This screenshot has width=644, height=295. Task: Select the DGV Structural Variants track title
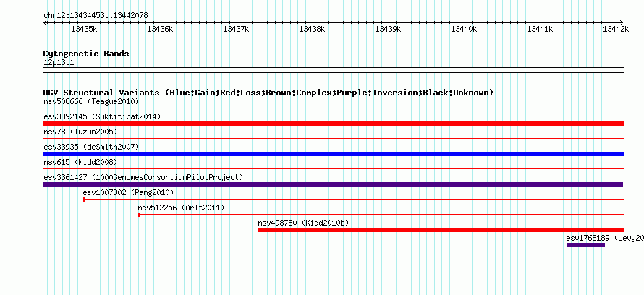(268, 93)
